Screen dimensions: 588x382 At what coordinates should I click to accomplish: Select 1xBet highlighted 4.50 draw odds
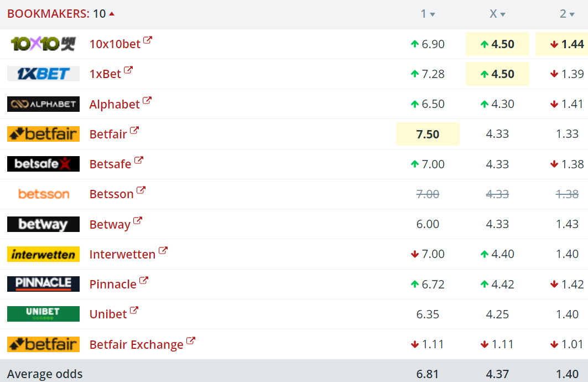pos(497,74)
